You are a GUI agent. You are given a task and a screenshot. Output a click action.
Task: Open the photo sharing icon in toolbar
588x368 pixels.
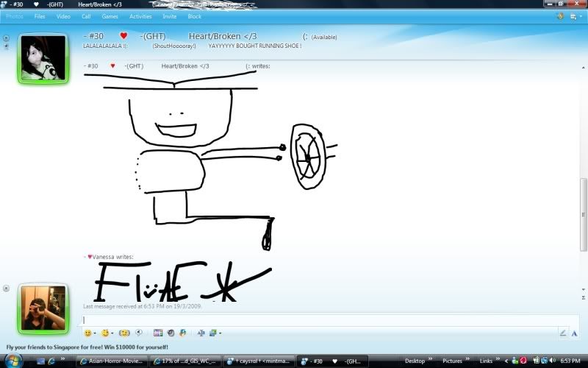[x=158, y=333]
